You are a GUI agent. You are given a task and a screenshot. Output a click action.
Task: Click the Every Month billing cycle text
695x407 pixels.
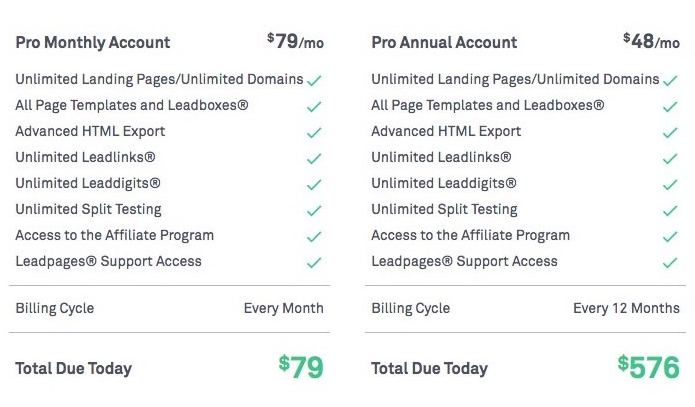tap(284, 308)
